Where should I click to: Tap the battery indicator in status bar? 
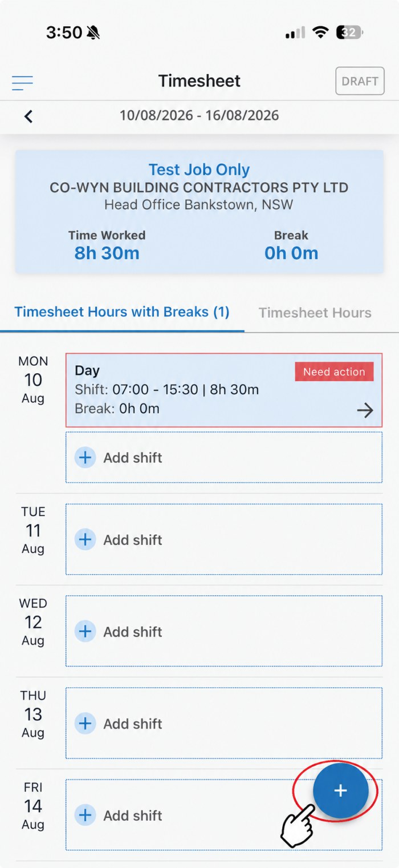point(349,33)
